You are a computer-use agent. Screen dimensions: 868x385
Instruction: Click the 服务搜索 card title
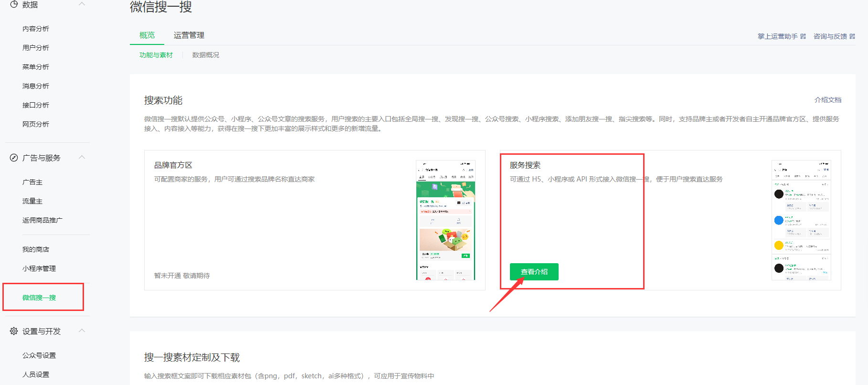pos(525,165)
